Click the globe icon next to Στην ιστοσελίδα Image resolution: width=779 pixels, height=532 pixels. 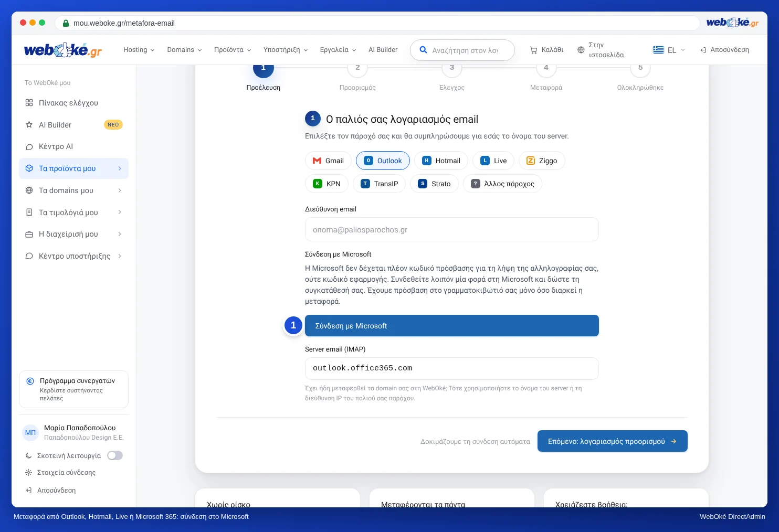tap(581, 50)
